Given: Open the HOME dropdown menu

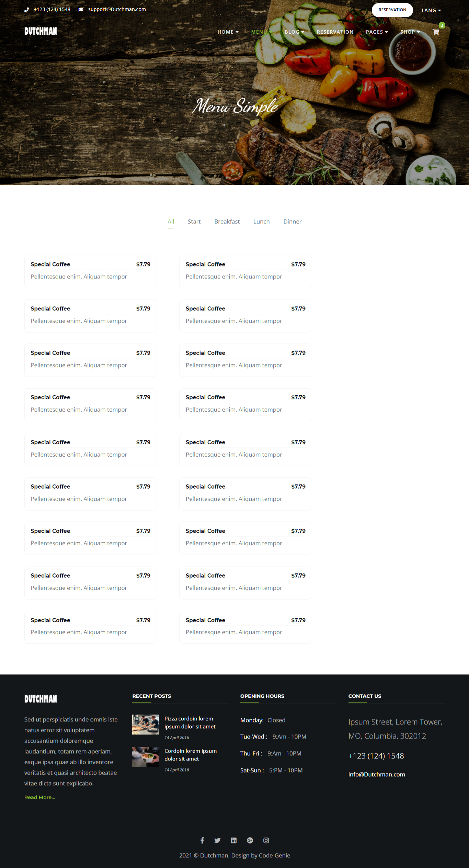Looking at the screenshot, I should [x=228, y=32].
